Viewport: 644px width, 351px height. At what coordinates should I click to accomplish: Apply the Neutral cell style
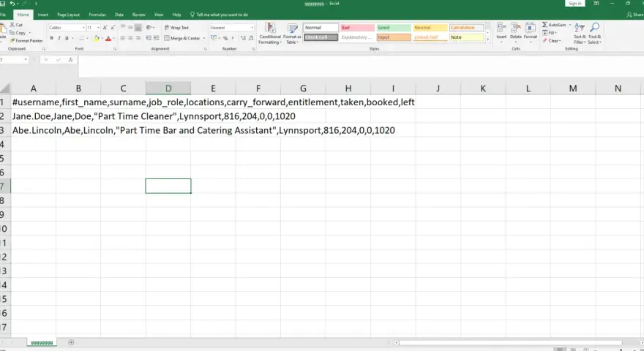pyautogui.click(x=430, y=28)
